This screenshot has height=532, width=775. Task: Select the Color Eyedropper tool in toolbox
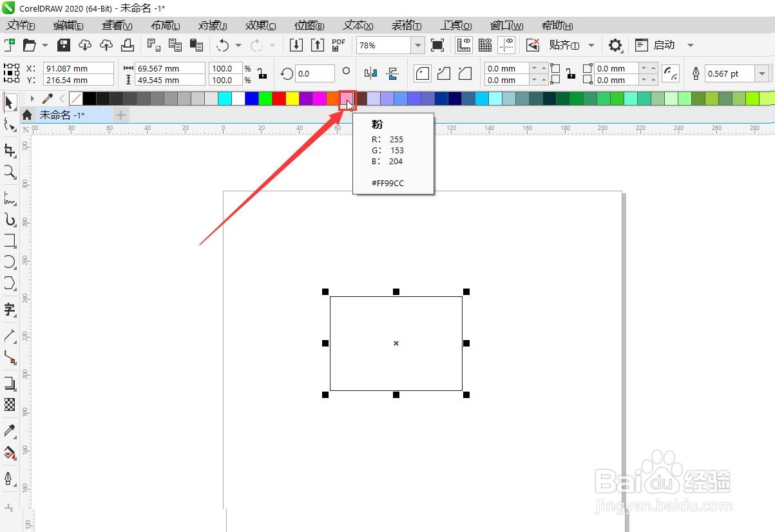9,430
